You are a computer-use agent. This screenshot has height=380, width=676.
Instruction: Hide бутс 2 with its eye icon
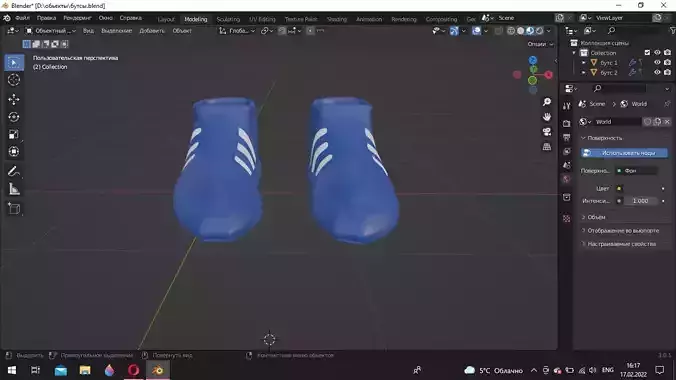[x=657, y=72]
